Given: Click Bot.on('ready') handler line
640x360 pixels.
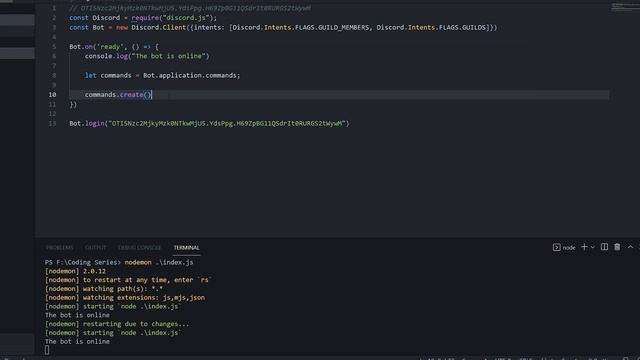Looking at the screenshot, I should [114, 47].
